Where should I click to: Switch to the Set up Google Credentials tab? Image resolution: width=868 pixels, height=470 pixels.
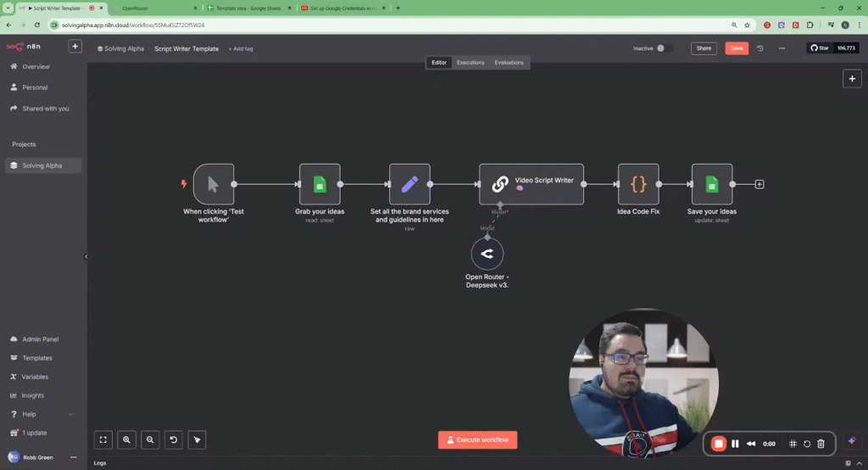pos(342,8)
